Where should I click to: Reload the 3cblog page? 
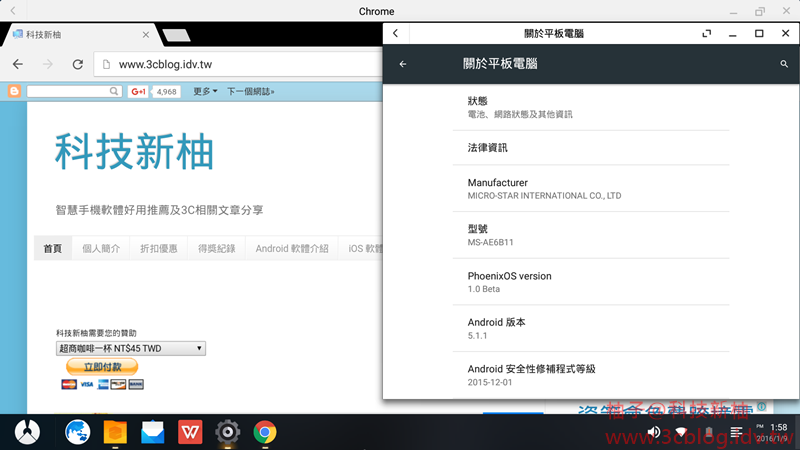pos(78,64)
